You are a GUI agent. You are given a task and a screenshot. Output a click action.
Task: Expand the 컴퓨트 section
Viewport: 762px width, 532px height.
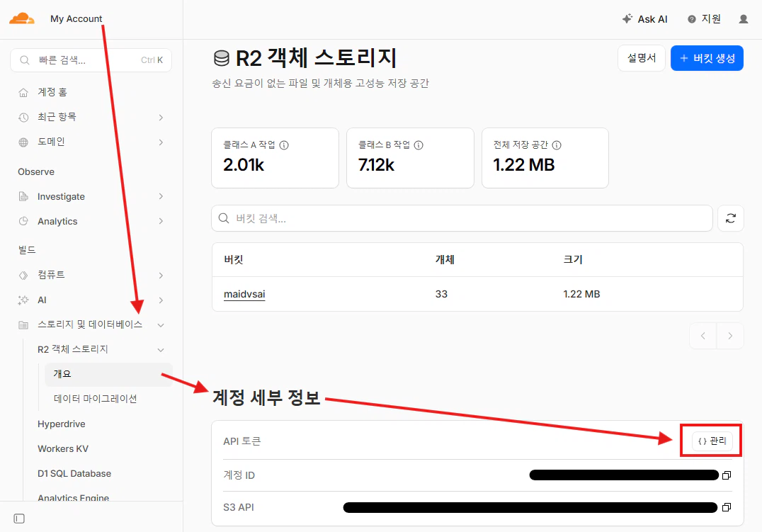click(161, 276)
